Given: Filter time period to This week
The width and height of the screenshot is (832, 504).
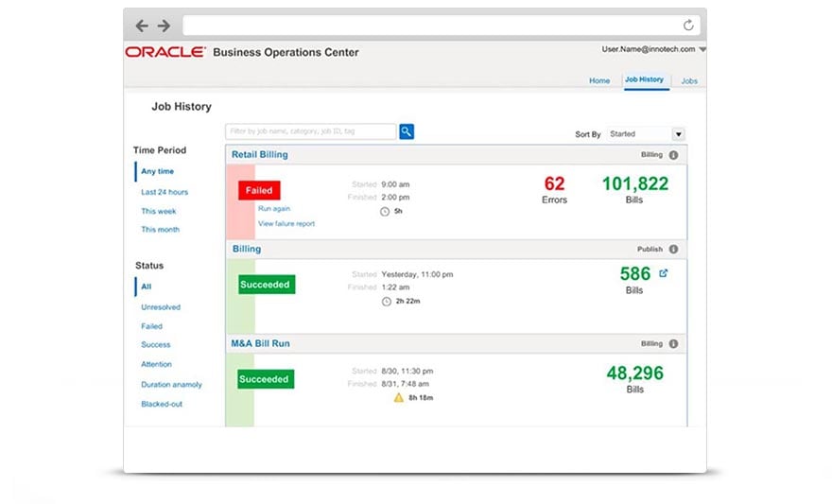Looking at the screenshot, I should [x=158, y=211].
